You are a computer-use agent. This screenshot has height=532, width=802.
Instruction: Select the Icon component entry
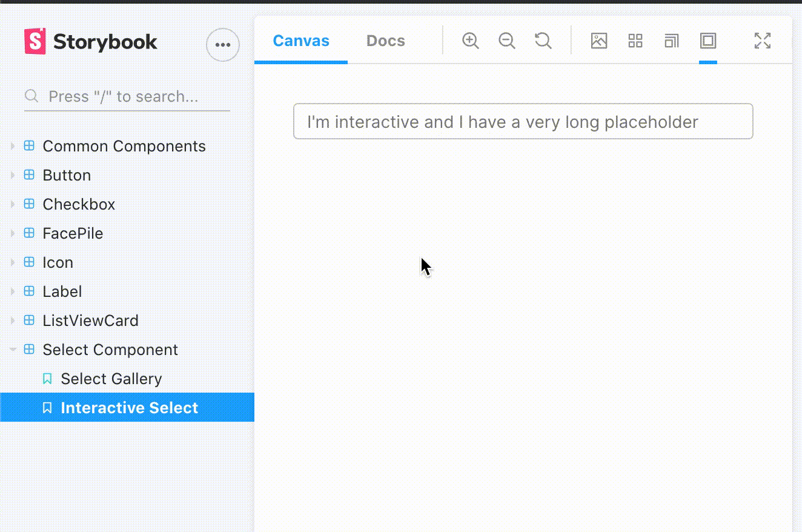tap(58, 262)
